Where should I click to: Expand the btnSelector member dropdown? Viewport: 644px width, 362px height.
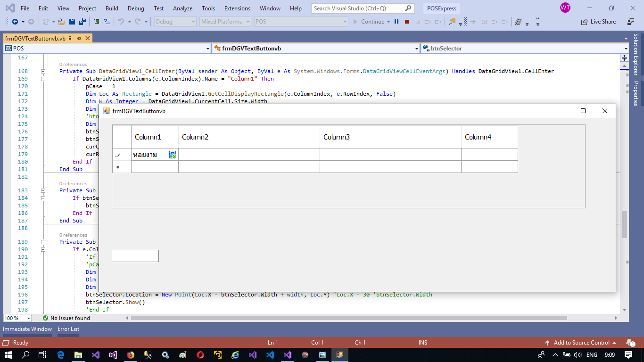tap(626, 49)
